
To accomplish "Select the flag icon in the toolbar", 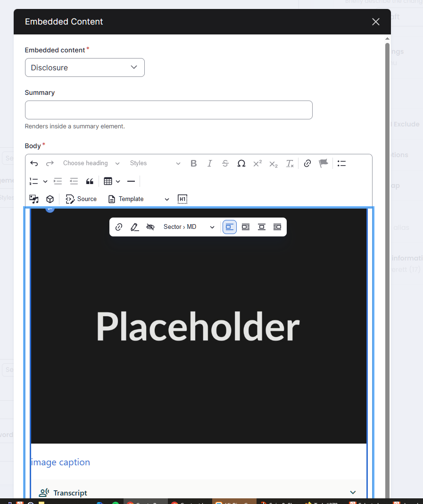I will click(x=323, y=163).
